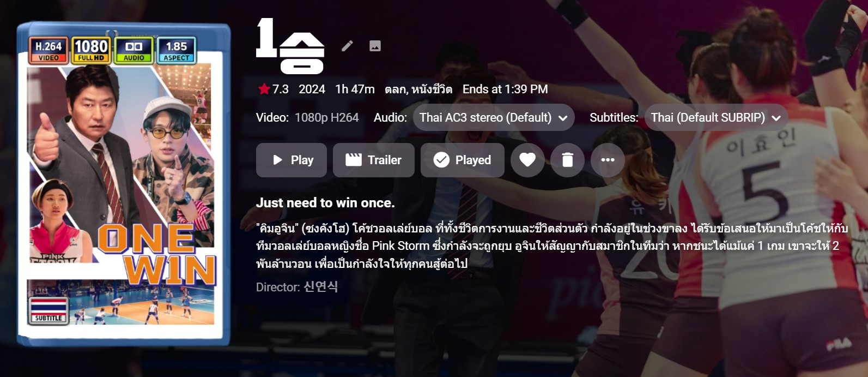
Task: Click the audio dropdown chevron arrow
Action: 563,118
